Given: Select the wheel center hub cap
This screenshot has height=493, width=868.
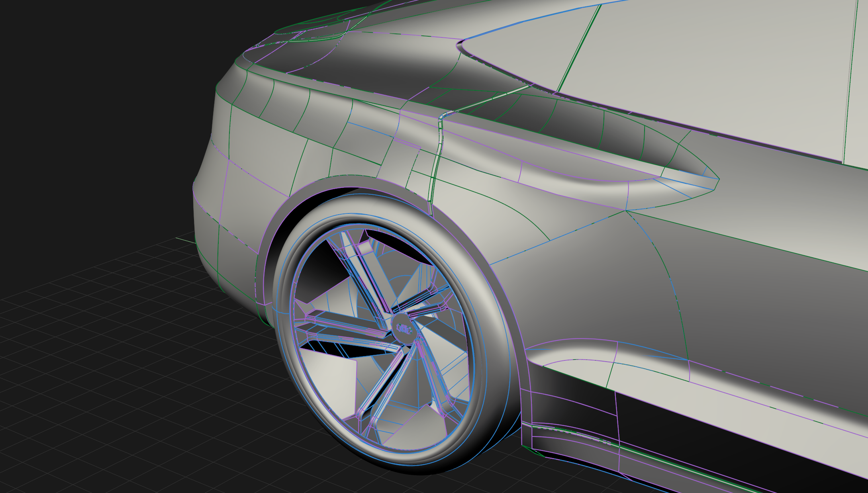Looking at the screenshot, I should 404,320.
